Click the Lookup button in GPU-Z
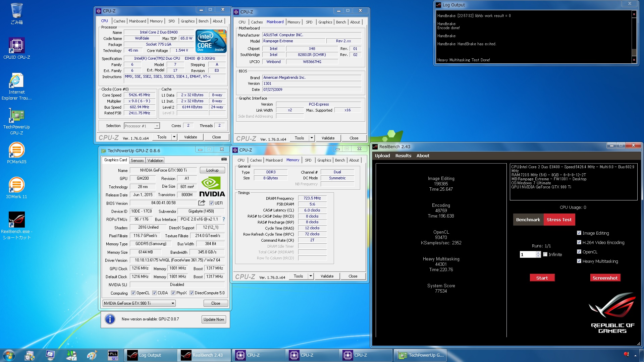Viewport: 644px width, 362px height. [212, 170]
